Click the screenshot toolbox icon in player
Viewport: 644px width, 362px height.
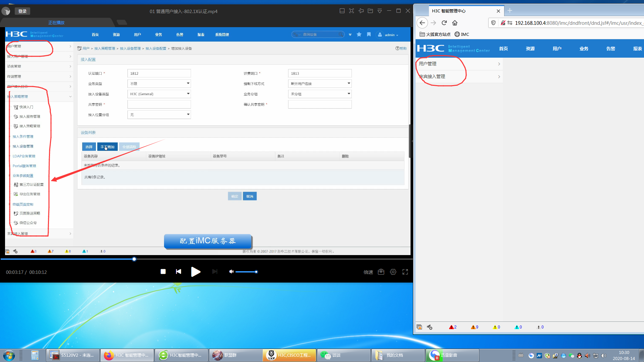tap(381, 272)
